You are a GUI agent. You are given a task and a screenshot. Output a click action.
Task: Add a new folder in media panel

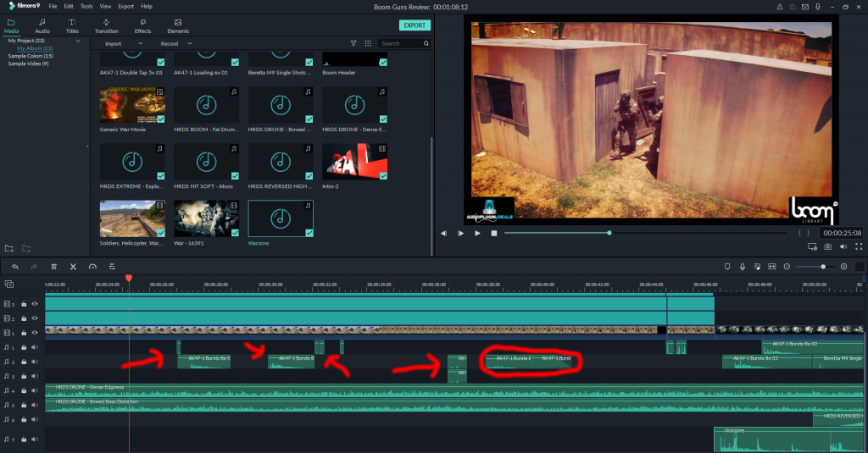[x=8, y=248]
